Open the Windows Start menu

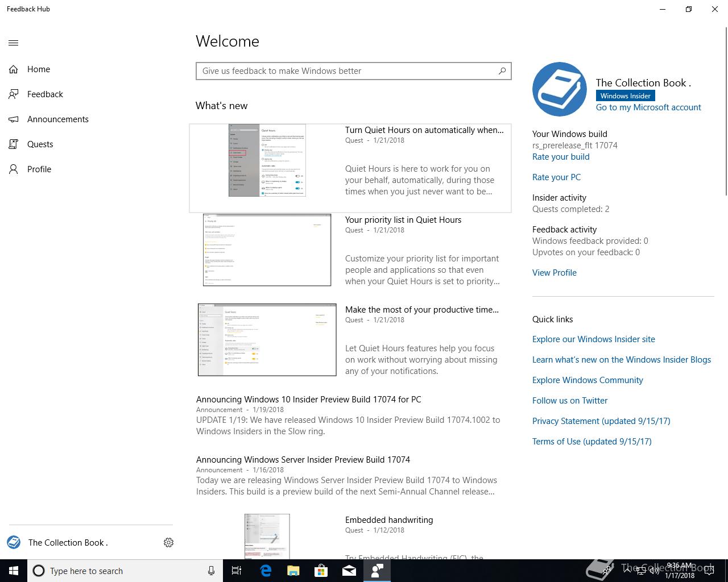[x=14, y=571]
